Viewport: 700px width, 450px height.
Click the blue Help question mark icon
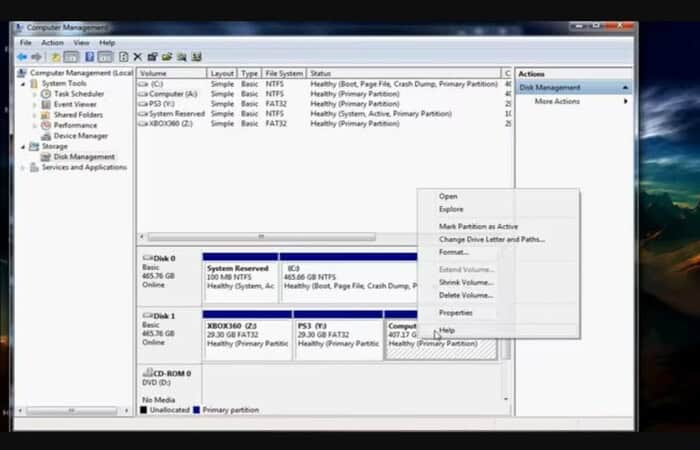point(90,57)
